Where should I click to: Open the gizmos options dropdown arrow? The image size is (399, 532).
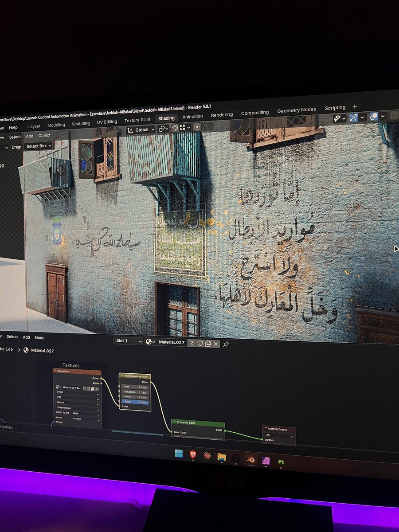click(x=362, y=117)
